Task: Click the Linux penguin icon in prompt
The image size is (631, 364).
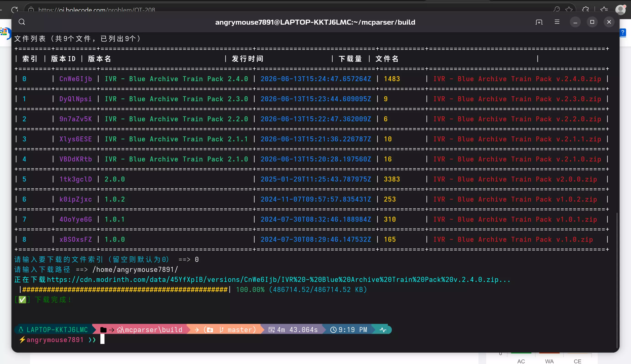Action: coord(21,330)
